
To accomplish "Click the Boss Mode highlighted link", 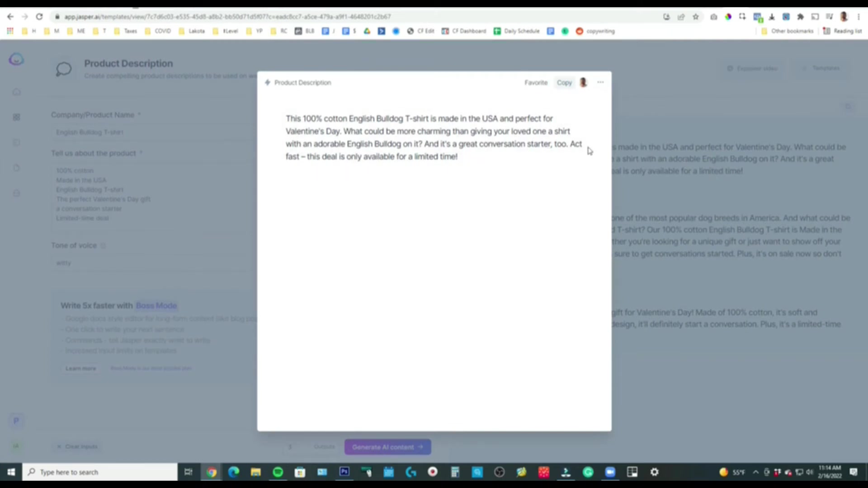I will pyautogui.click(x=156, y=305).
